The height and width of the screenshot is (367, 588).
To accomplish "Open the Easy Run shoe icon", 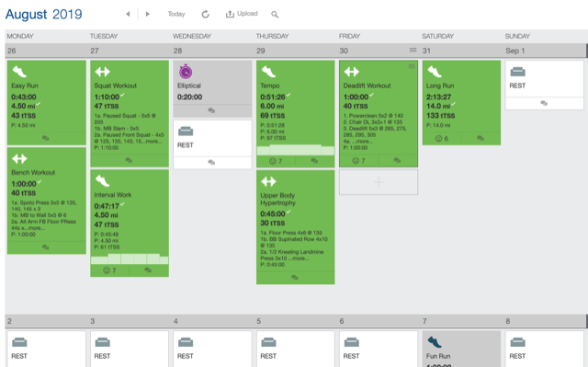I will point(19,72).
